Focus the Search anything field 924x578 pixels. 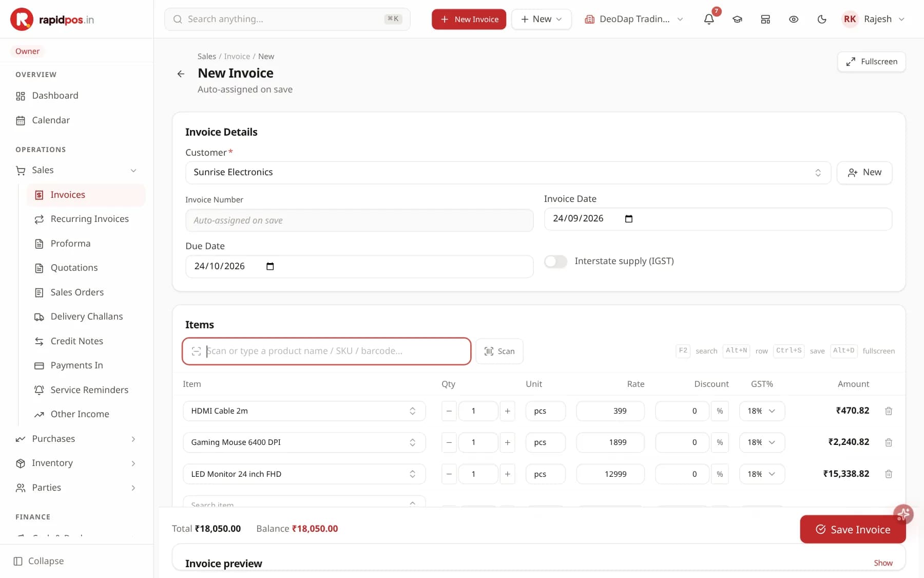tap(287, 19)
